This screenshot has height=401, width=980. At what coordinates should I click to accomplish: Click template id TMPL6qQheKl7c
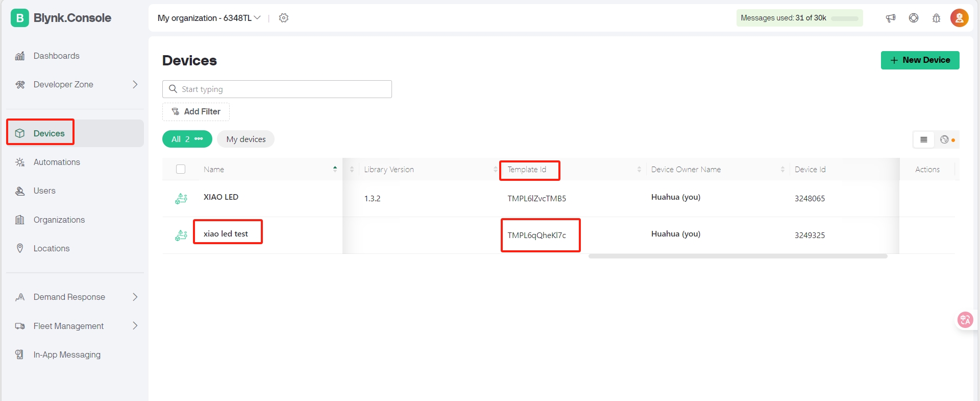(536, 235)
